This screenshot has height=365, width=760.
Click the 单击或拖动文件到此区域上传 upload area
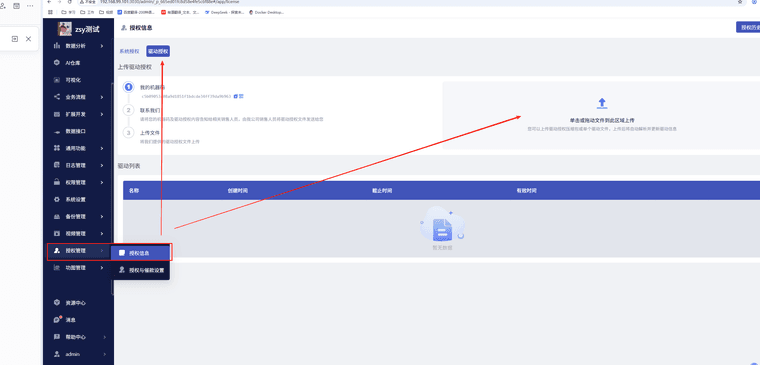[x=602, y=116]
